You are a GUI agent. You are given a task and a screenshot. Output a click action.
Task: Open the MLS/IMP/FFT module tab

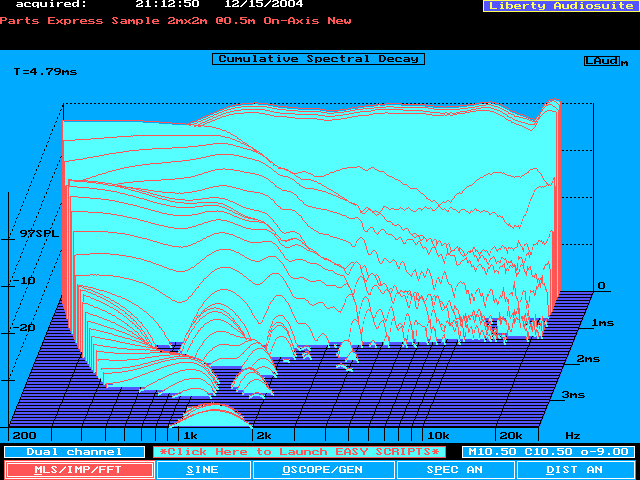pyautogui.click(x=79, y=469)
